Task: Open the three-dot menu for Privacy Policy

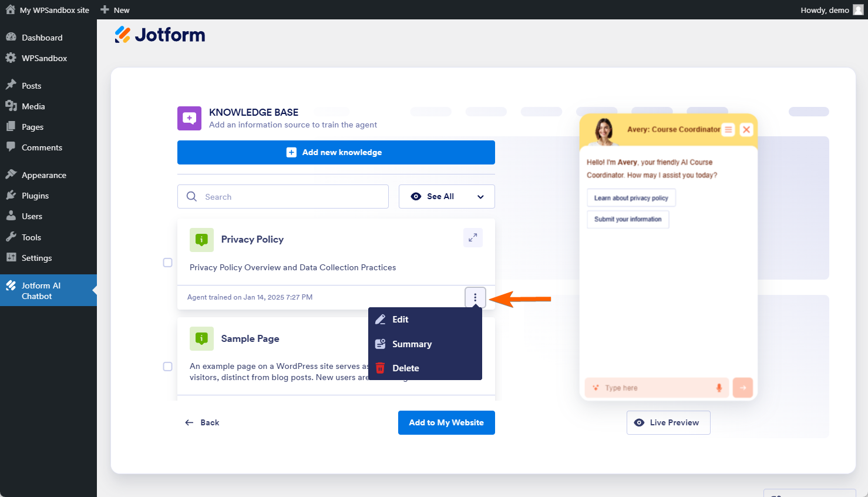Action: point(475,297)
